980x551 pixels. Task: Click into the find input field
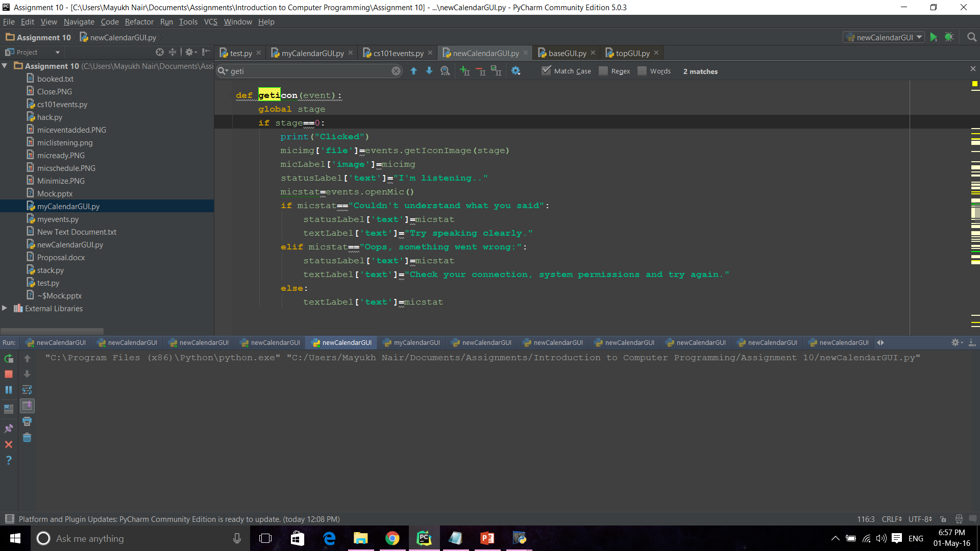(x=310, y=71)
